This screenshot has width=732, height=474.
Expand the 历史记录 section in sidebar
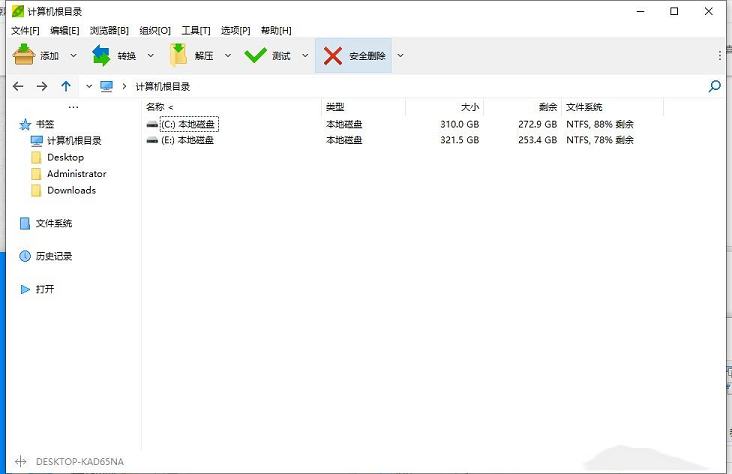[53, 256]
